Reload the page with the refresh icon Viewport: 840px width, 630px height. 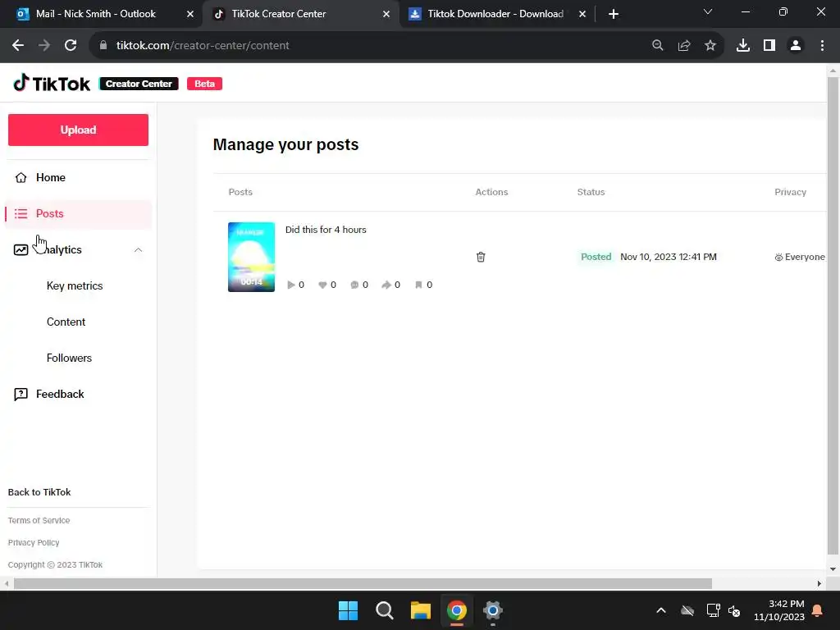tap(71, 46)
